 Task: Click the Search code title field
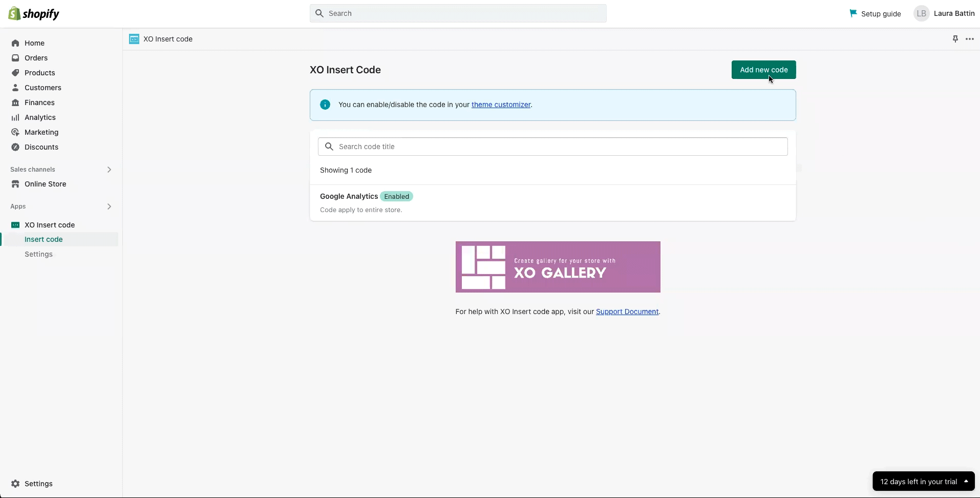552,147
